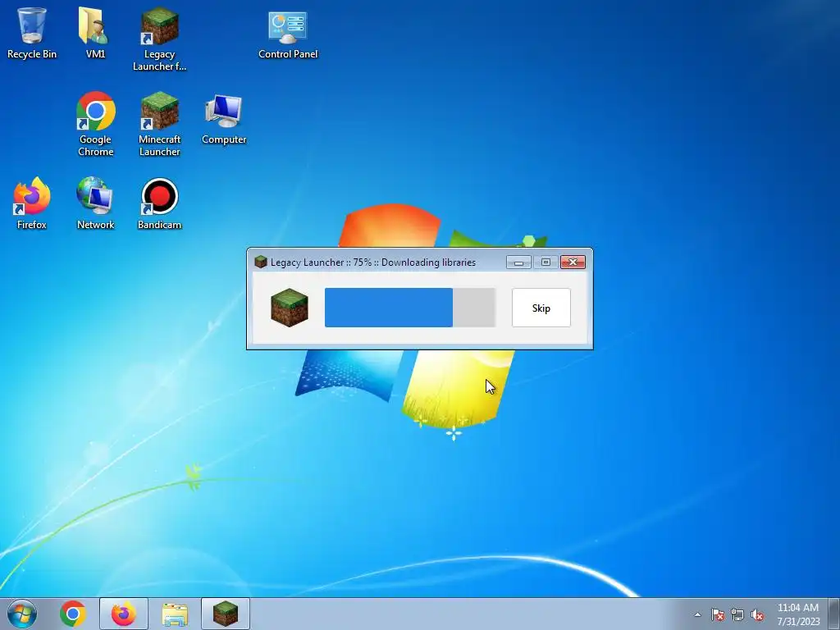Select the Google Chrome desktop shortcut
The width and height of the screenshot is (840, 630).
[95, 125]
